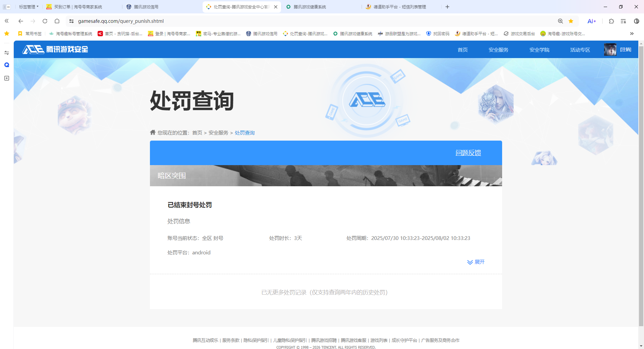644x349 pixels.
Task: Toggle dark mode via the yin-yang icon
Action: tap(636, 21)
